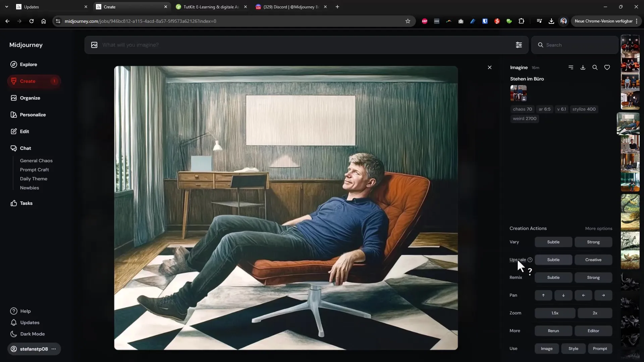Open account options for stefanstp08

point(54,349)
